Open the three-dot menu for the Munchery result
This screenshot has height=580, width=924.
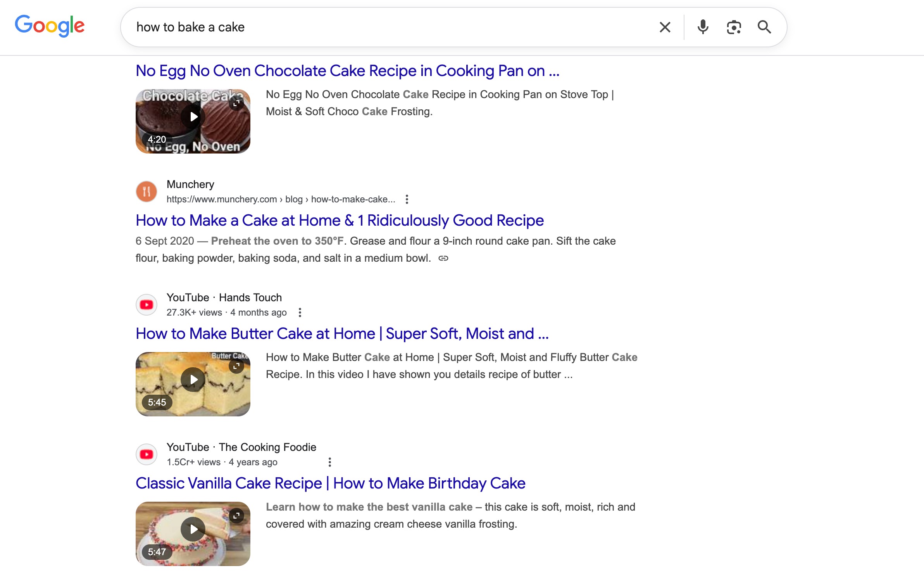pos(407,199)
